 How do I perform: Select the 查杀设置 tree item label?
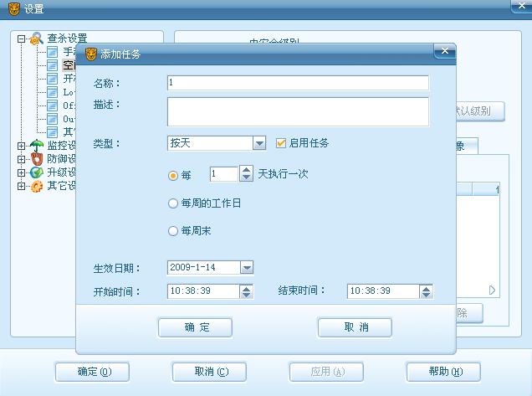(x=67, y=39)
